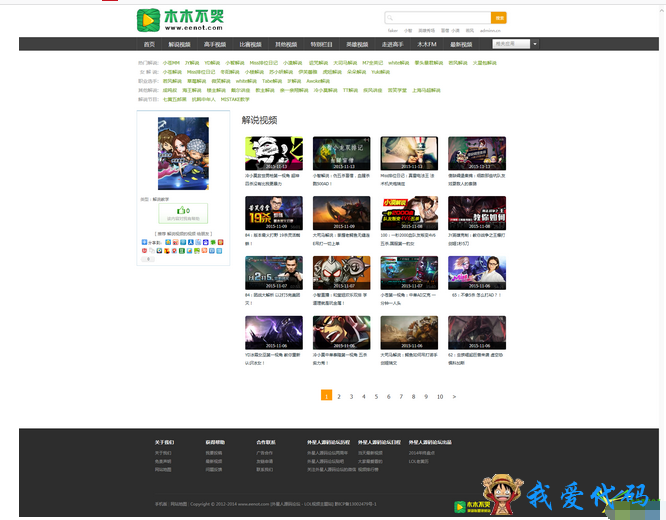
Task: Open 广告合作 footer link
Action: (265, 453)
